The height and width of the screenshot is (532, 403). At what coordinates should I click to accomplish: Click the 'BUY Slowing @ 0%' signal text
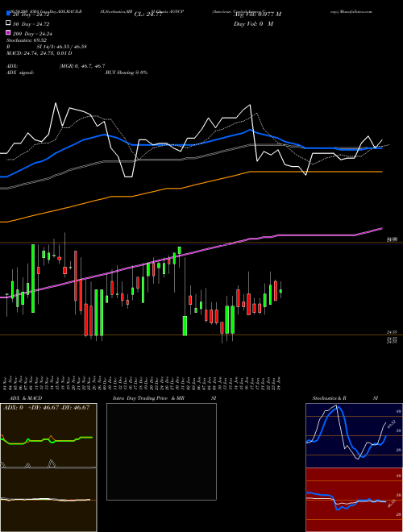[127, 73]
